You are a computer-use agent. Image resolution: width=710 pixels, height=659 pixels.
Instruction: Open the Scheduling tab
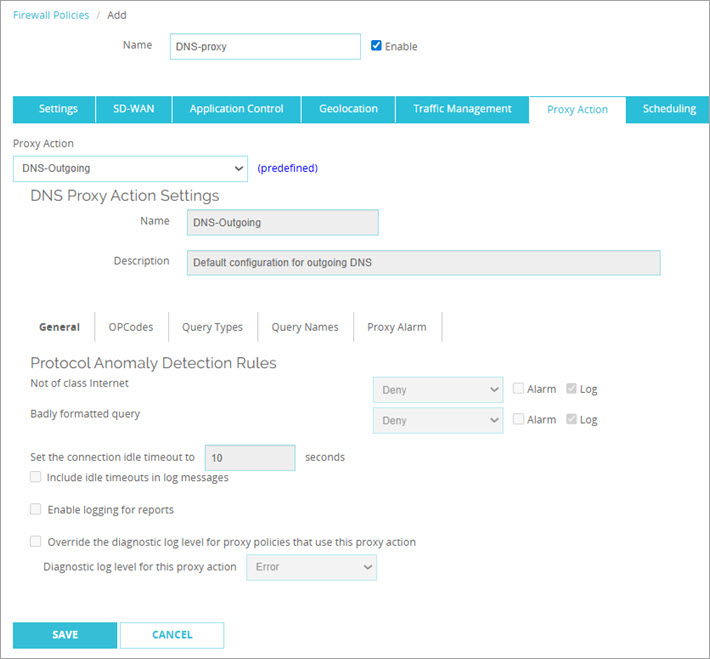click(668, 109)
